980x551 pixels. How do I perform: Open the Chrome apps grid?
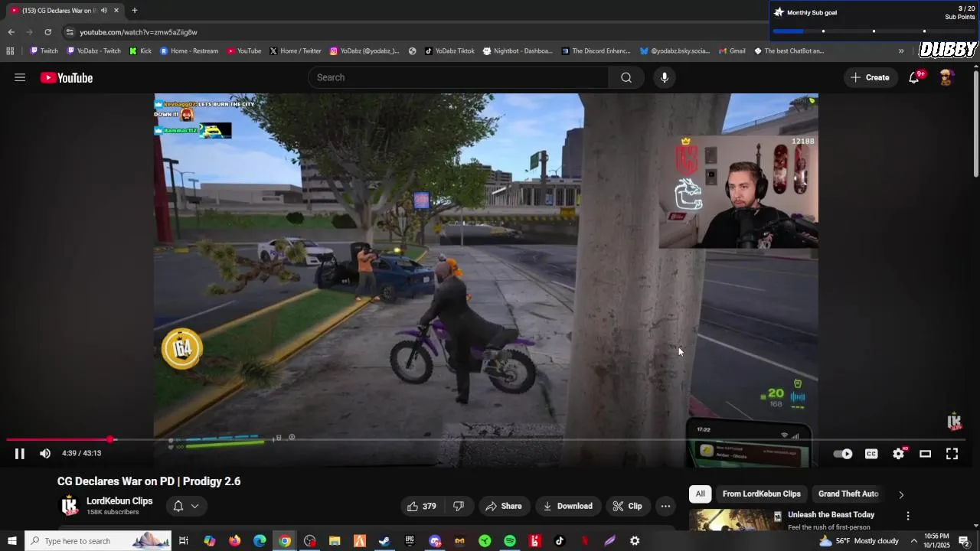[10, 51]
